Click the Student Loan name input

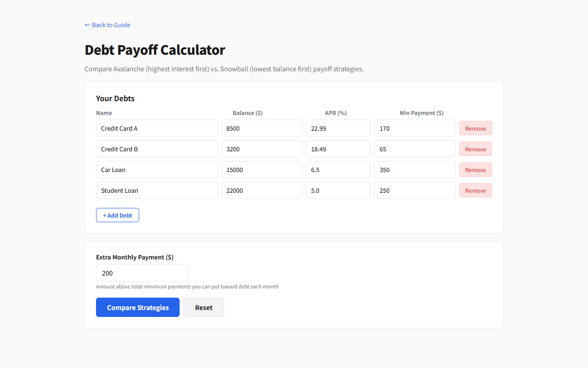(x=157, y=190)
